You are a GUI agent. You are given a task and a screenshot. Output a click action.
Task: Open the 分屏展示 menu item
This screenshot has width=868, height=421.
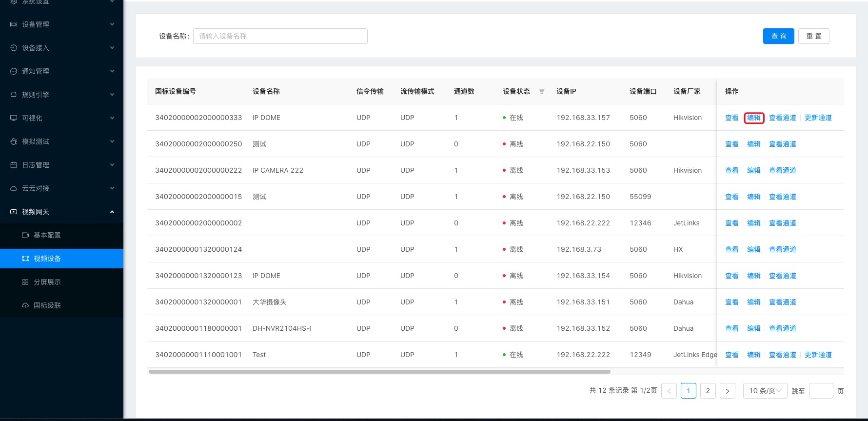pos(47,282)
